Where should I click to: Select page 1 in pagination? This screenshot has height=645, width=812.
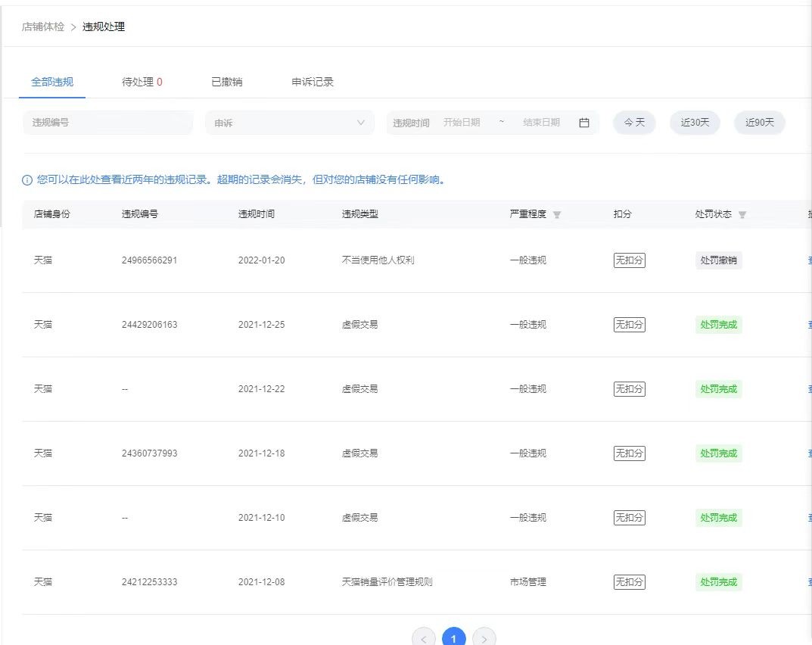(453, 639)
